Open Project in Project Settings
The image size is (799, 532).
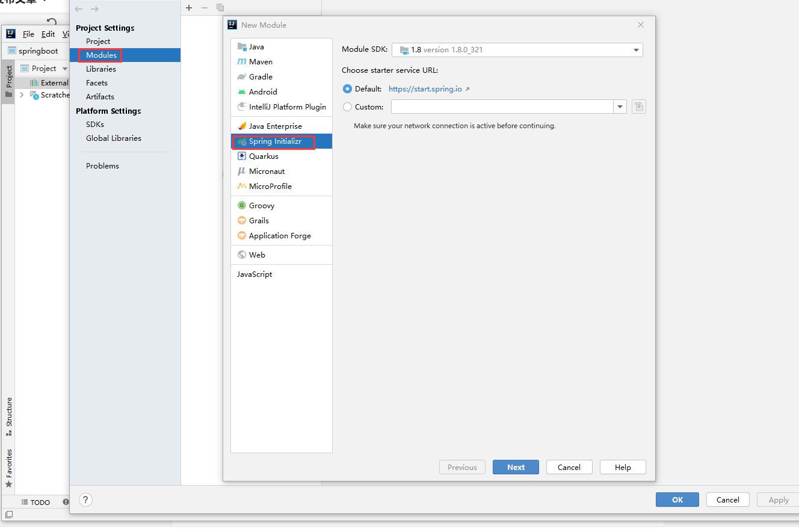point(98,42)
